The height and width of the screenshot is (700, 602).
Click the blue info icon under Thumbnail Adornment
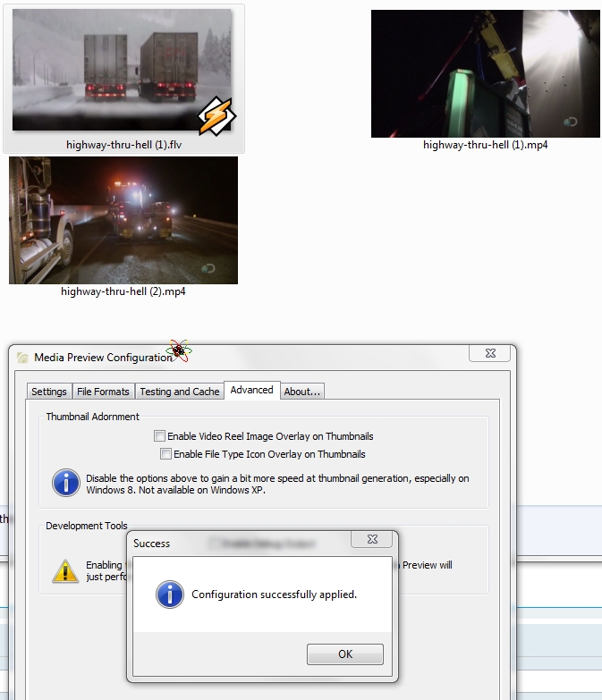pyautogui.click(x=66, y=483)
